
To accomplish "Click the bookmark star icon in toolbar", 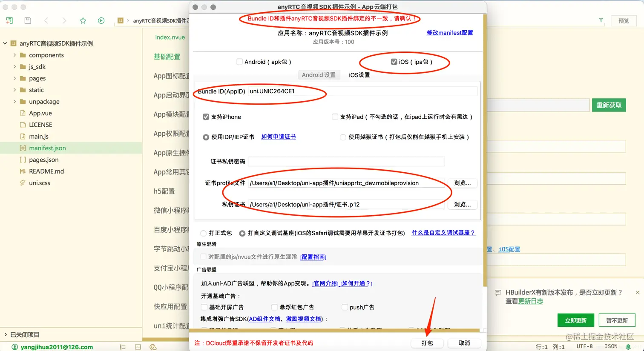I will [83, 20].
